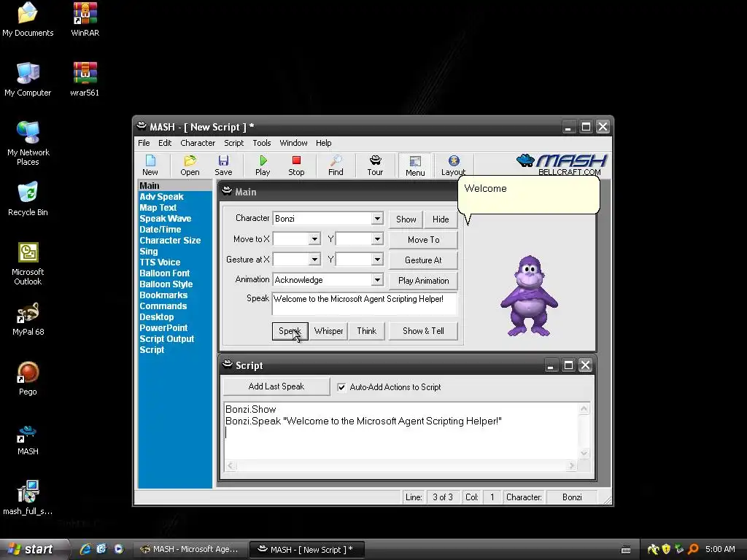Image resolution: width=747 pixels, height=560 pixels.
Task: Select Microsoft Outlook desktop icon
Action: [x=28, y=263]
